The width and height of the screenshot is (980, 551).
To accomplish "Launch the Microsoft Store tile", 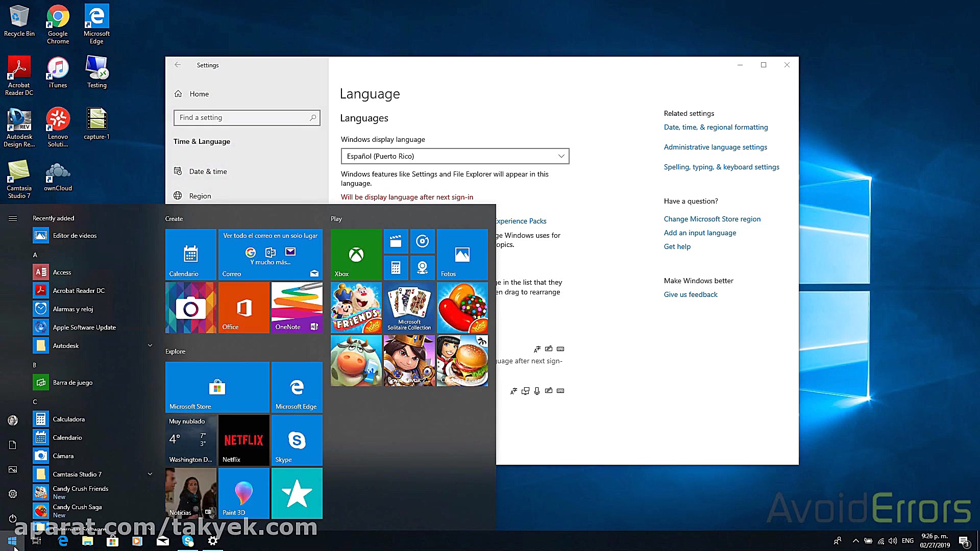I will coord(217,387).
